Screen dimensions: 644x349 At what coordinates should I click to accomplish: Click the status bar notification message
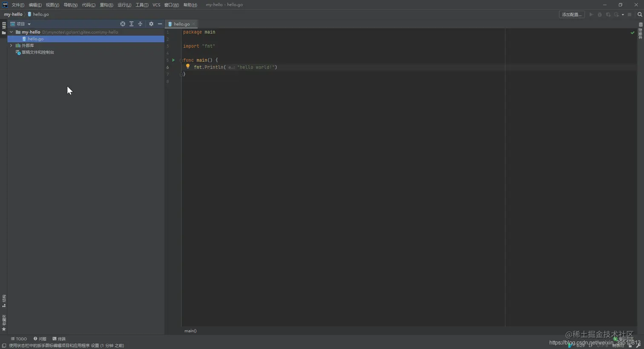pyautogui.click(x=66, y=346)
